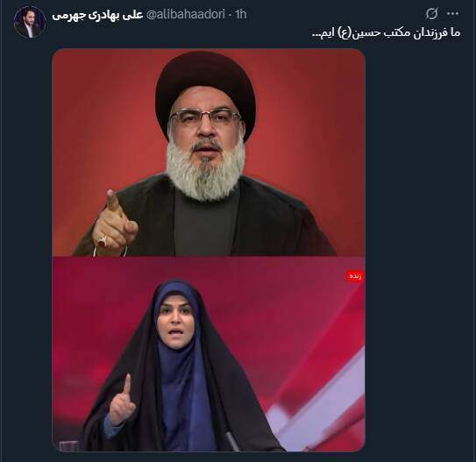
Task: Open bottom photo of woman in chador
Action: pyautogui.click(x=209, y=354)
